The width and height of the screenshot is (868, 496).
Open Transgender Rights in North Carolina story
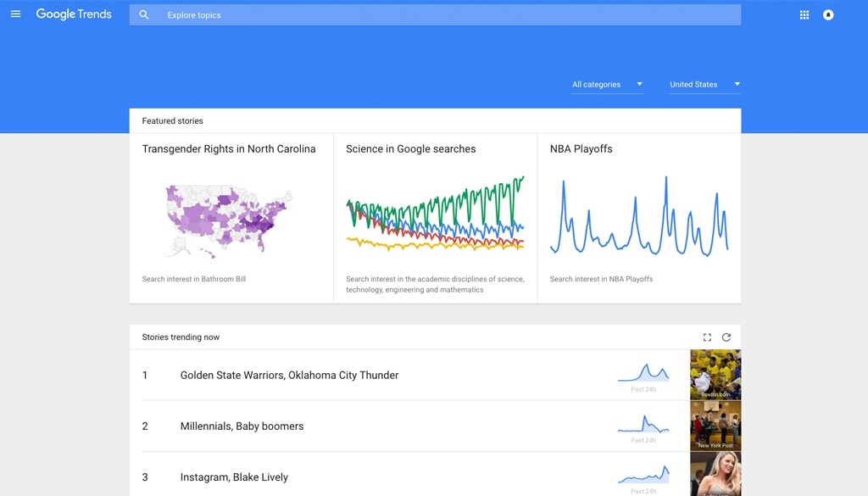[x=229, y=149]
